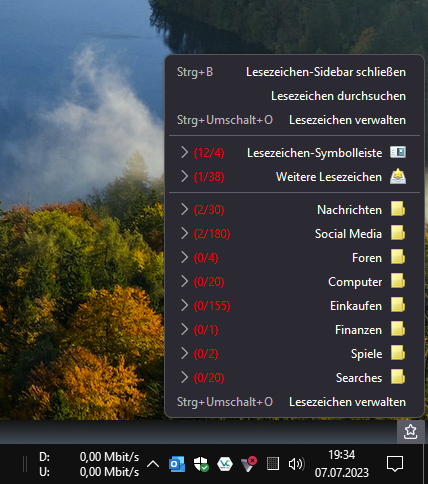Viewport: 428px width, 484px height.
Task: Click the (12/4) count label
Action: tap(209, 153)
